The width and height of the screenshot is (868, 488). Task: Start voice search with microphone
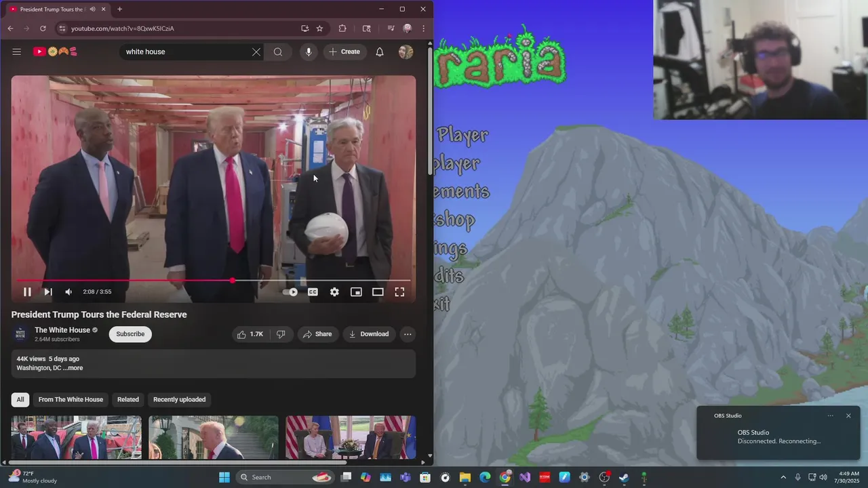pyautogui.click(x=309, y=52)
